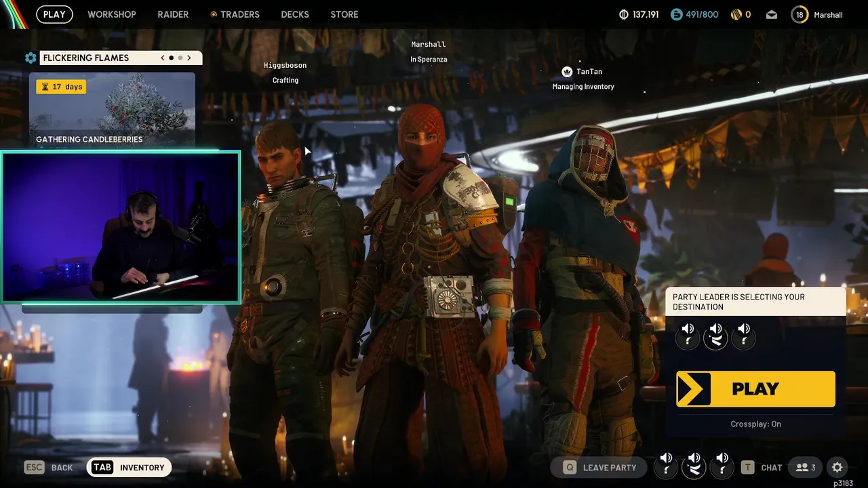The height and width of the screenshot is (488, 868).
Task: Open the level 18 profile badge
Action: click(800, 14)
